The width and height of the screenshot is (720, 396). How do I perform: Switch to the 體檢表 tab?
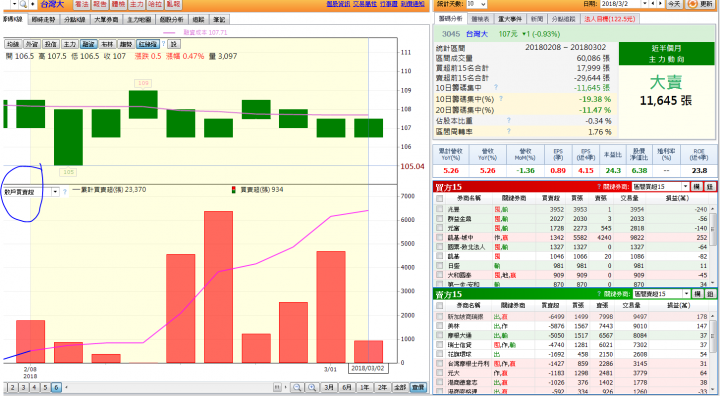pos(480,19)
